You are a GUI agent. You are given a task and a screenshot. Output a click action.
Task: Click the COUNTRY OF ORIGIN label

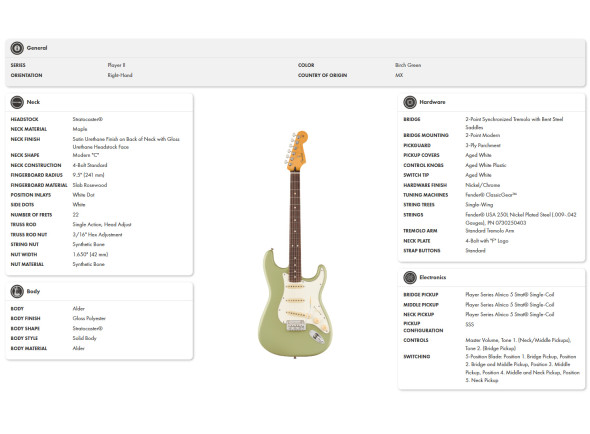[x=322, y=75]
